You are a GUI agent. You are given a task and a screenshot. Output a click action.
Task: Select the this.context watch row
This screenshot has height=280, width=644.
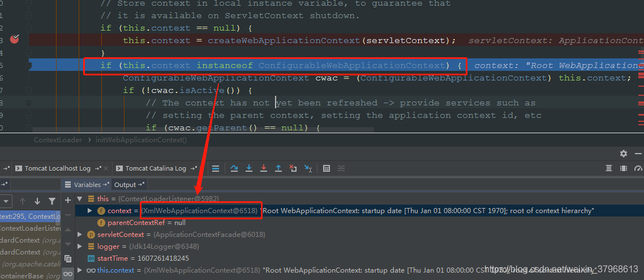[359, 270]
